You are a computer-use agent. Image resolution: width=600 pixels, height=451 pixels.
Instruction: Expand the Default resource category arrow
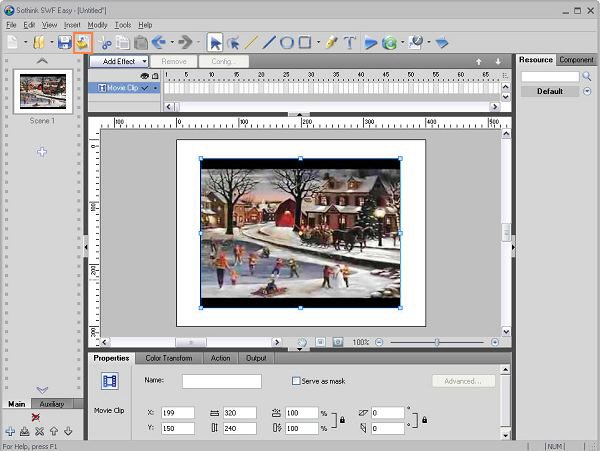tap(587, 91)
